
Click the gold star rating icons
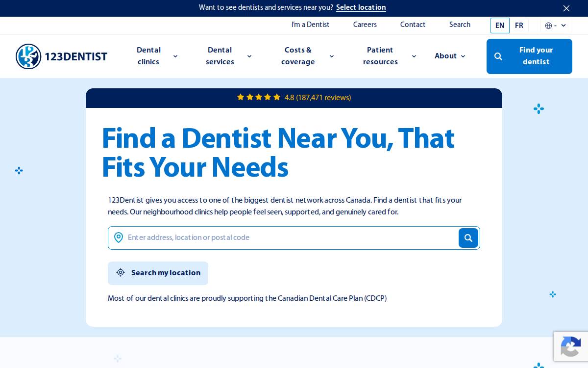click(x=259, y=97)
